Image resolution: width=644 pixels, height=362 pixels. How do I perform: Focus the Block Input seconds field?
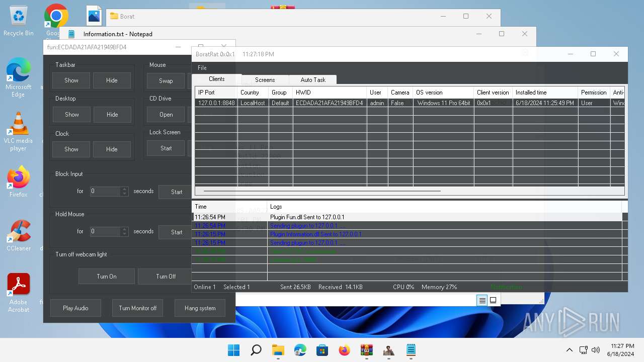[x=105, y=192]
